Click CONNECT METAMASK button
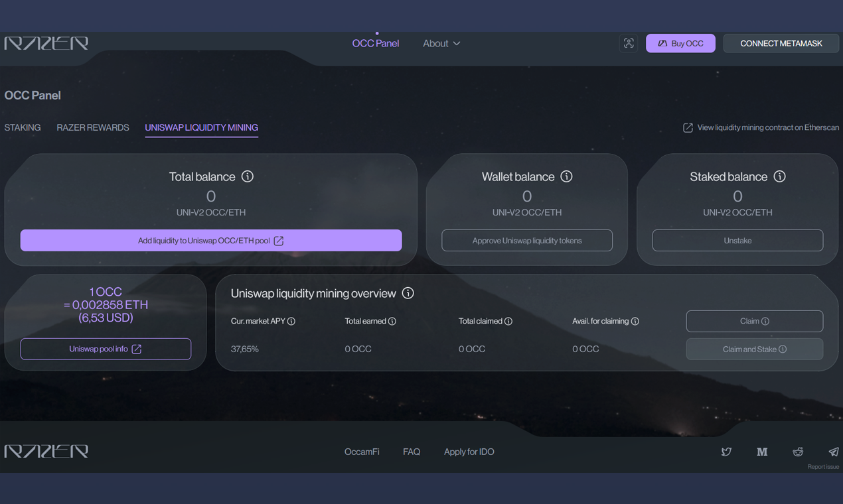 pos(781,43)
